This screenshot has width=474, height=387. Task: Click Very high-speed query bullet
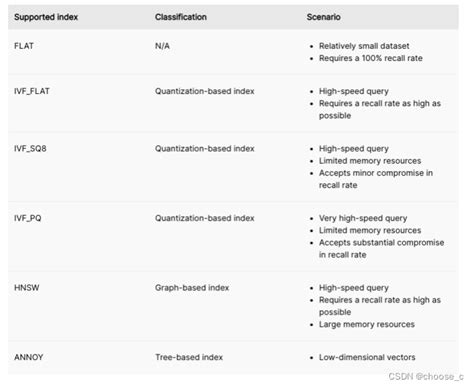(x=363, y=218)
